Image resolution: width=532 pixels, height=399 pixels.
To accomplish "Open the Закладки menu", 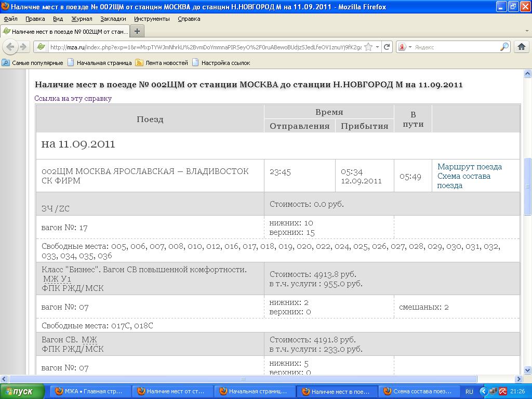I will coord(113,19).
